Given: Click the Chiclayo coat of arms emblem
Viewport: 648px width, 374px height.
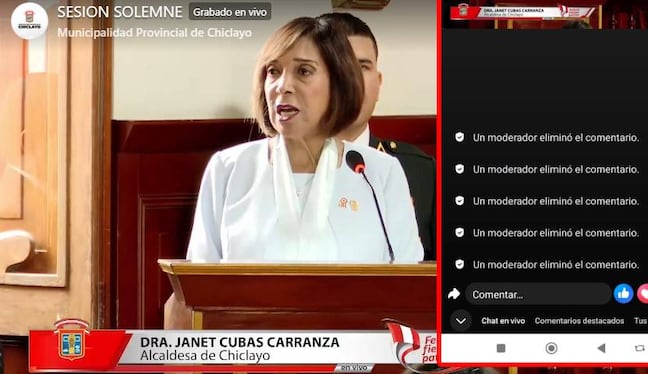Looking at the screenshot, I should click(x=71, y=340).
